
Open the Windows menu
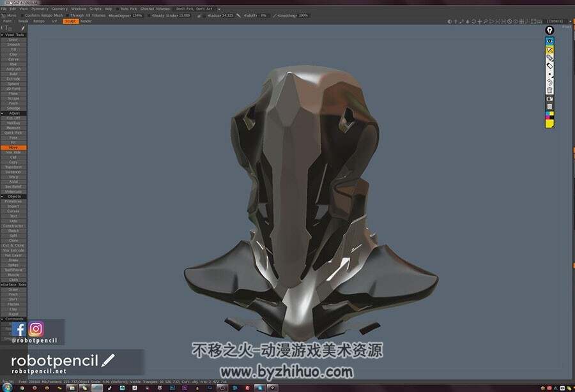pos(79,9)
